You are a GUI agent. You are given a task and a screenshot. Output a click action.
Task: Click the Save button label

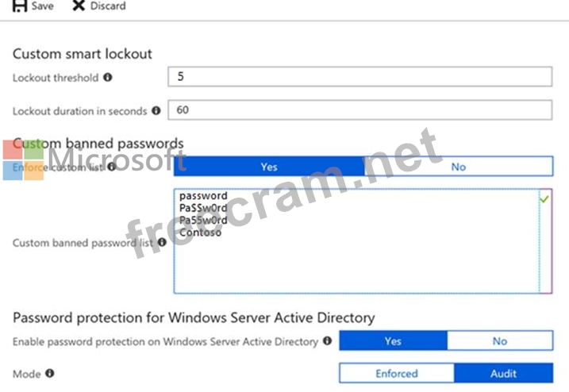[43, 6]
